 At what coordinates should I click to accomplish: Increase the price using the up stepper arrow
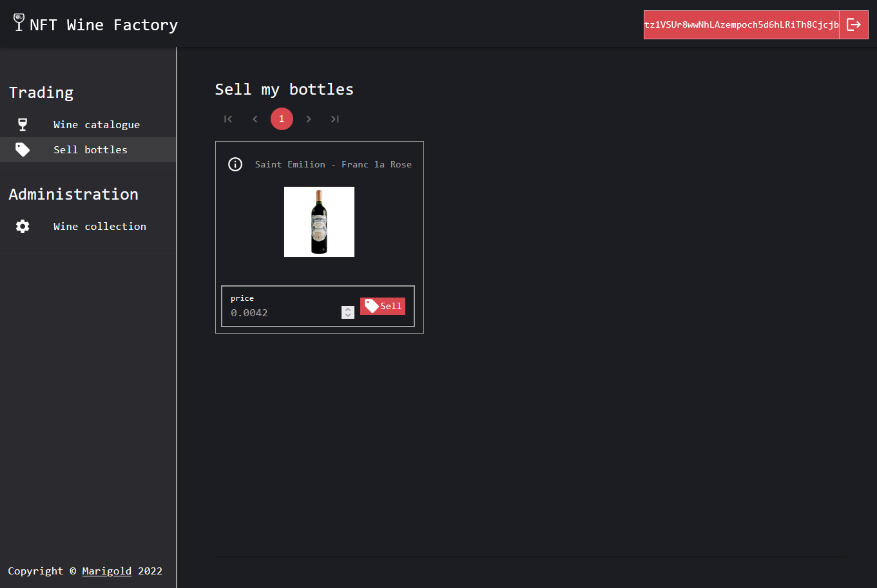pyautogui.click(x=347, y=308)
